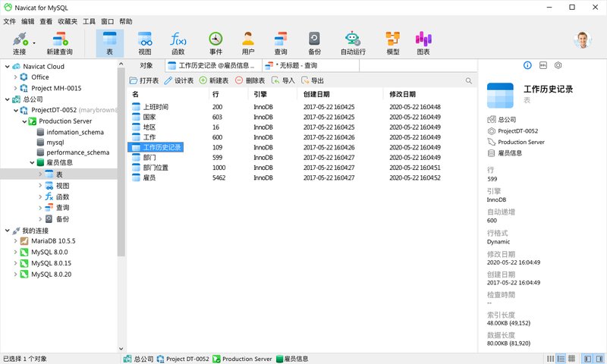The width and height of the screenshot is (607, 364).
Task: Click the 图表 (Charts) toolbar icon
Action: [423, 42]
